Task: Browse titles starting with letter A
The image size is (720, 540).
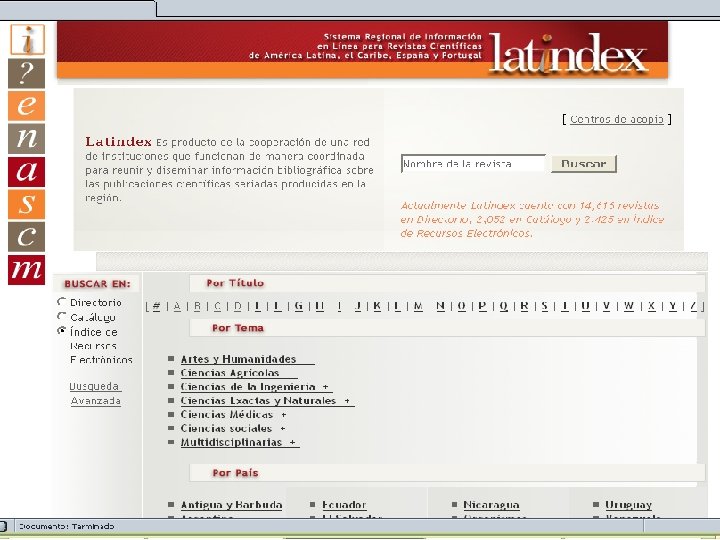Action: (x=177, y=306)
